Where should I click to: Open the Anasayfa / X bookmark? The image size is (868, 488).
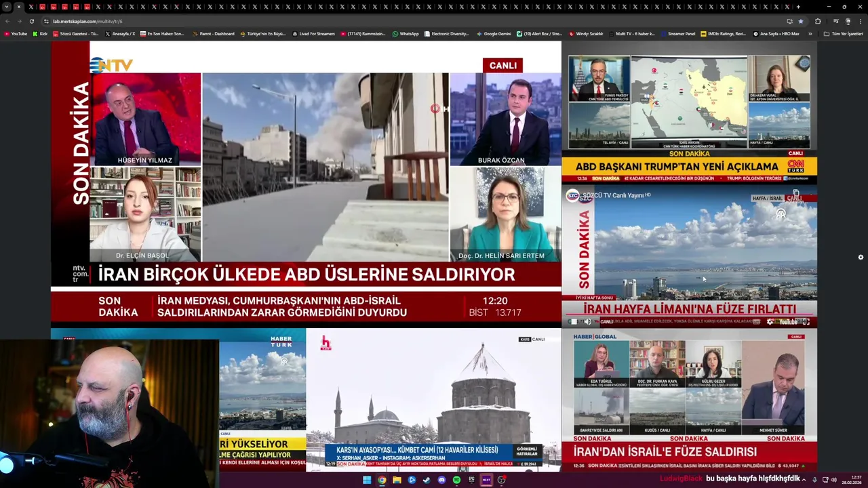point(119,33)
